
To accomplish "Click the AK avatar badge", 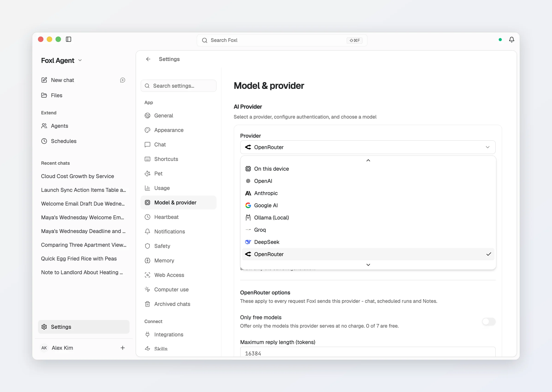I will [44, 348].
